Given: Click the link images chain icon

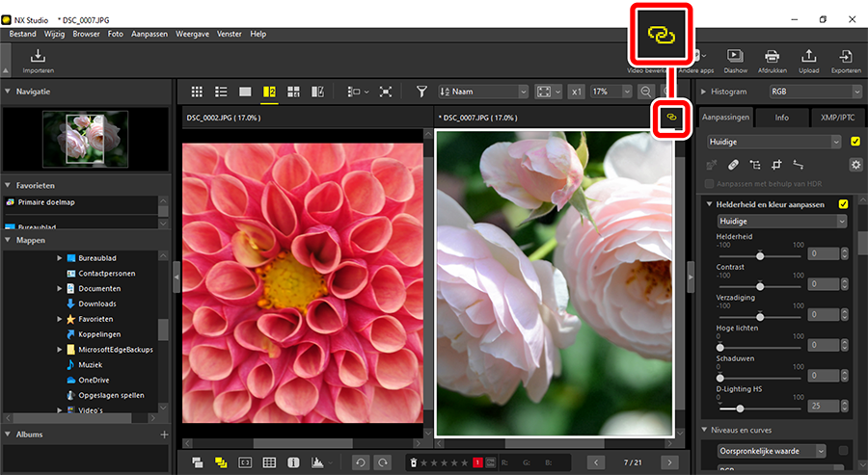Looking at the screenshot, I should pos(673,118).
